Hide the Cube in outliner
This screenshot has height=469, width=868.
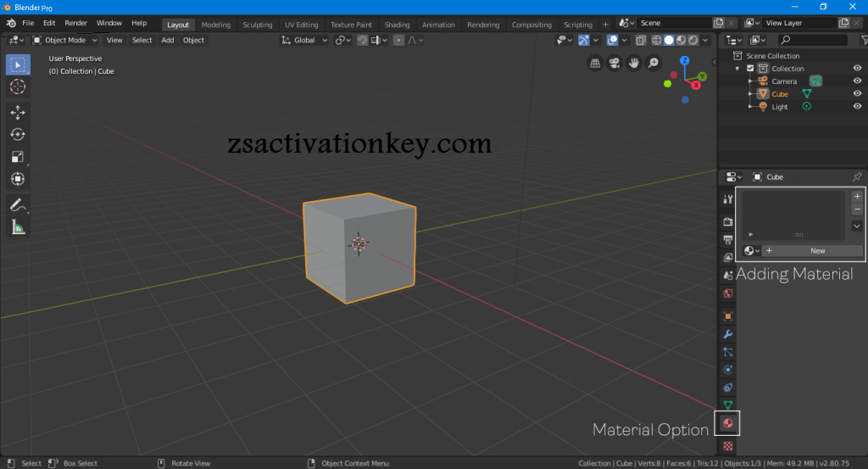[x=858, y=93]
